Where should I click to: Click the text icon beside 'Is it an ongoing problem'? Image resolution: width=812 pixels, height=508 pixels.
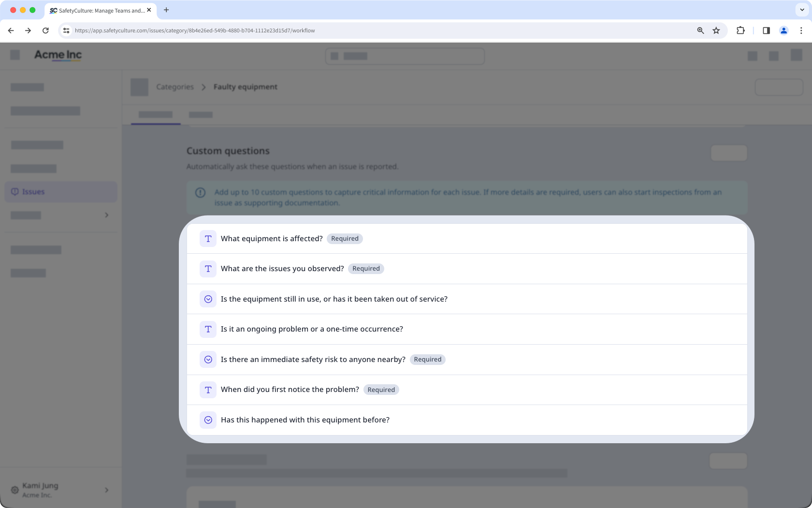click(x=208, y=329)
